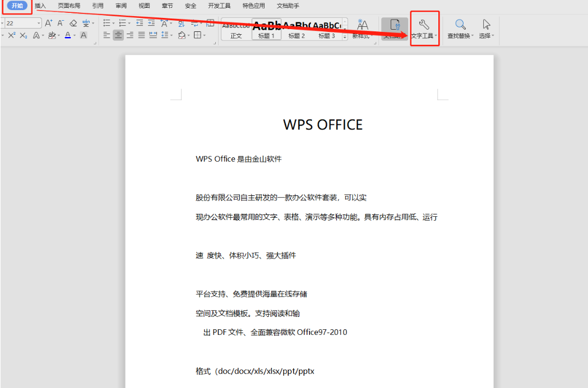Open the font size 22 dropdown

click(39, 24)
